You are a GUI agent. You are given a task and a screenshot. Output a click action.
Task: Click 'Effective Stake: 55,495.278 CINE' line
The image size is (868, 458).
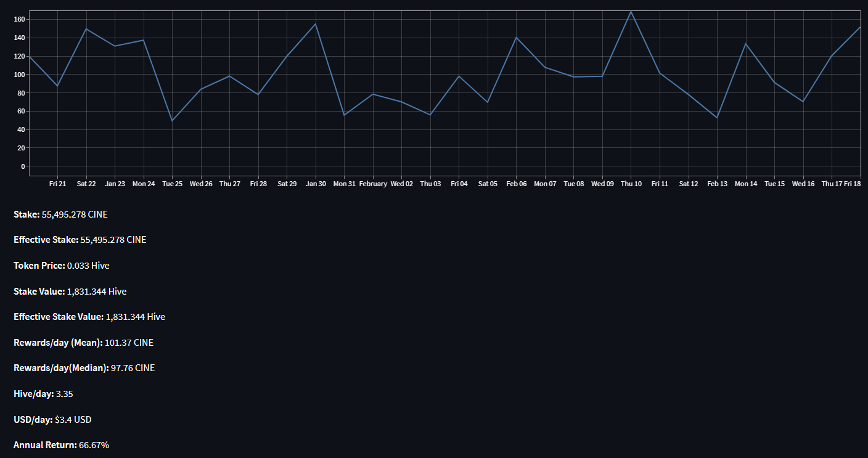coord(80,240)
